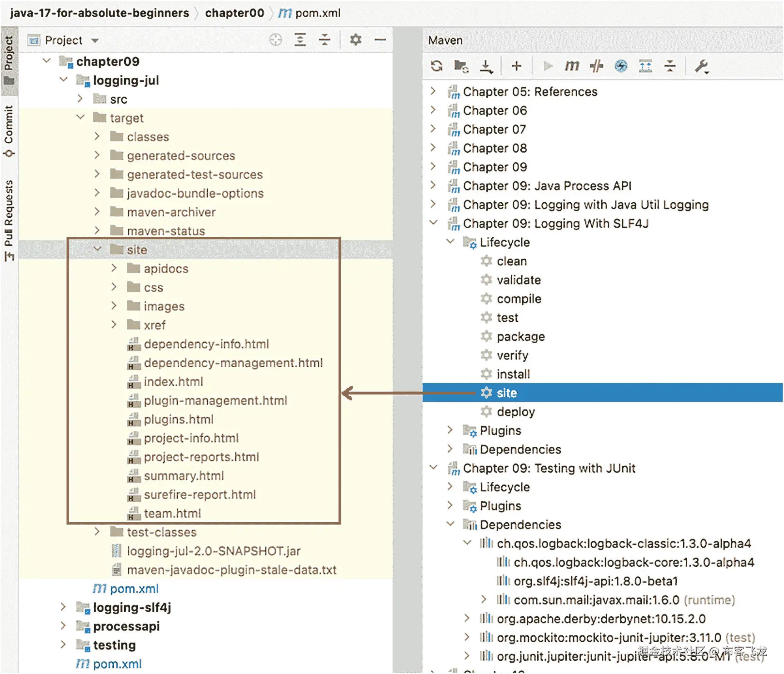Select logging-jul-2.0-SNAPSHOT.jar file
This screenshot has width=784, height=674.
214,551
